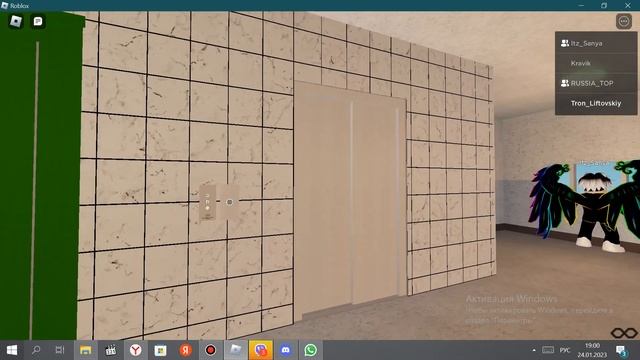
Task: Open the touch keyboard tray icon
Action: point(548,350)
